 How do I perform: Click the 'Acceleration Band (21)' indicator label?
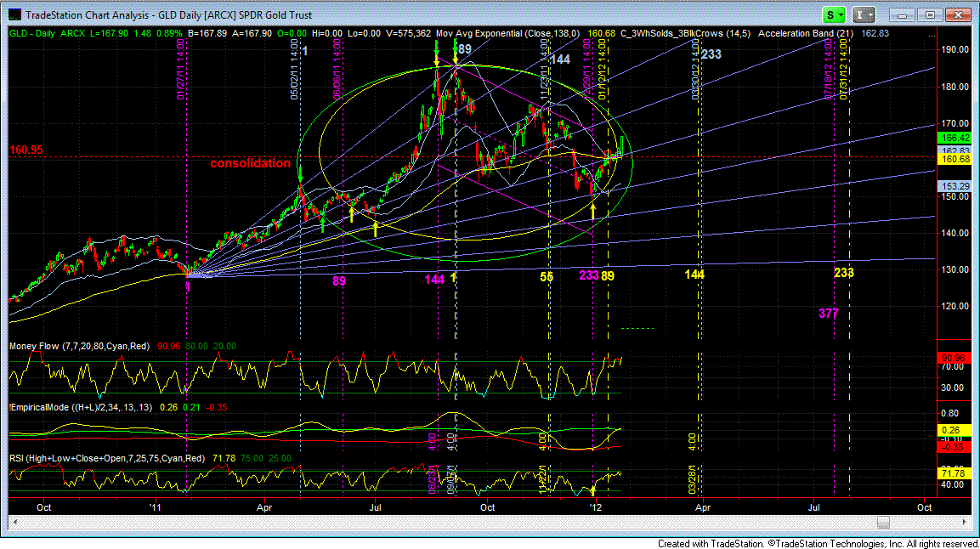[806, 33]
